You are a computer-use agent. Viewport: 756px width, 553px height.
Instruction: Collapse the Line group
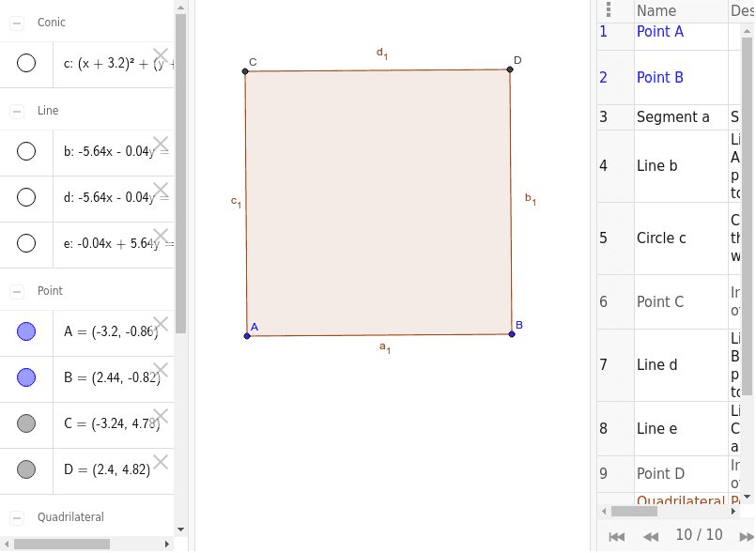(x=17, y=112)
